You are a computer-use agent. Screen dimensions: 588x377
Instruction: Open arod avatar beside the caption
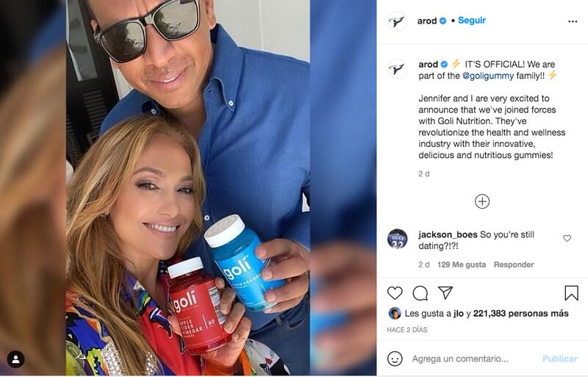point(397,68)
